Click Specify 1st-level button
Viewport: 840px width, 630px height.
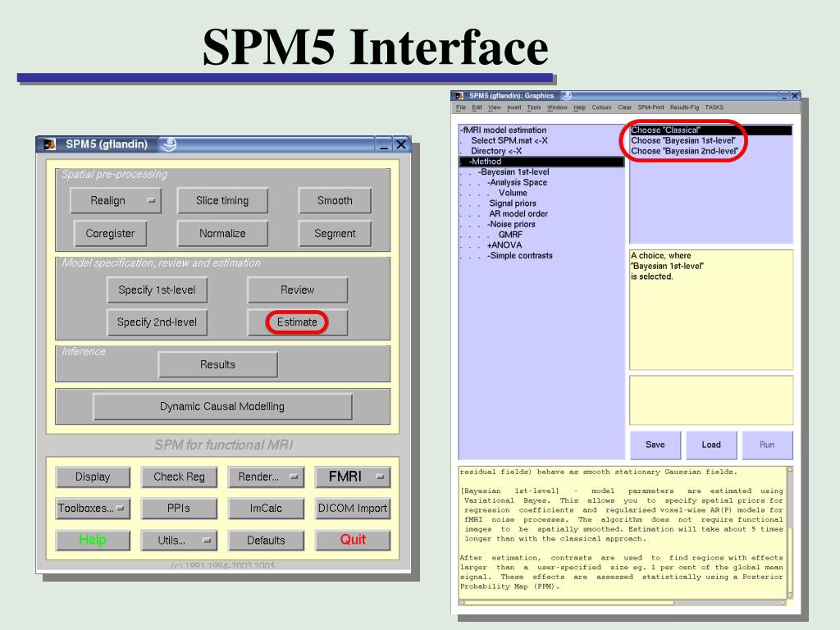coord(157,290)
